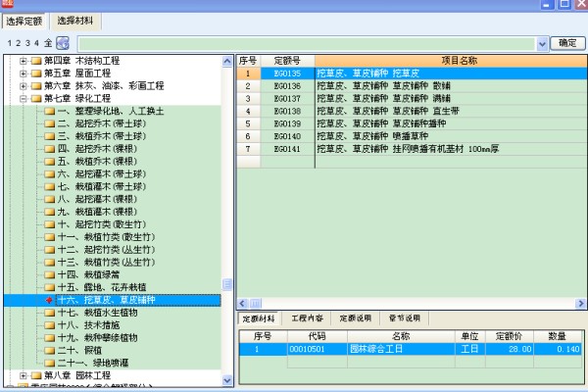Open 八、起挖灌木(裸根) folder
Image resolution: width=588 pixels, height=392 pixels.
pyautogui.click(x=97, y=199)
